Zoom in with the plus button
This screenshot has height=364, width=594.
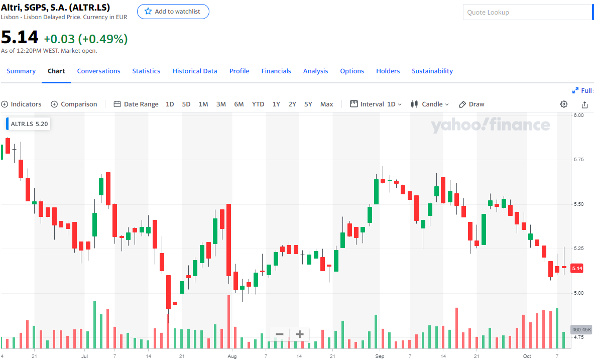pyautogui.click(x=300, y=334)
